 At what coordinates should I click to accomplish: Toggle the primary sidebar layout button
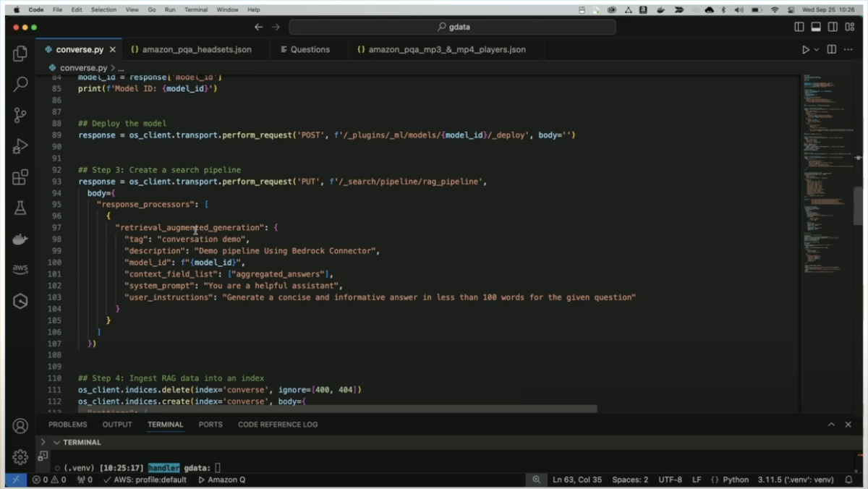coord(799,27)
